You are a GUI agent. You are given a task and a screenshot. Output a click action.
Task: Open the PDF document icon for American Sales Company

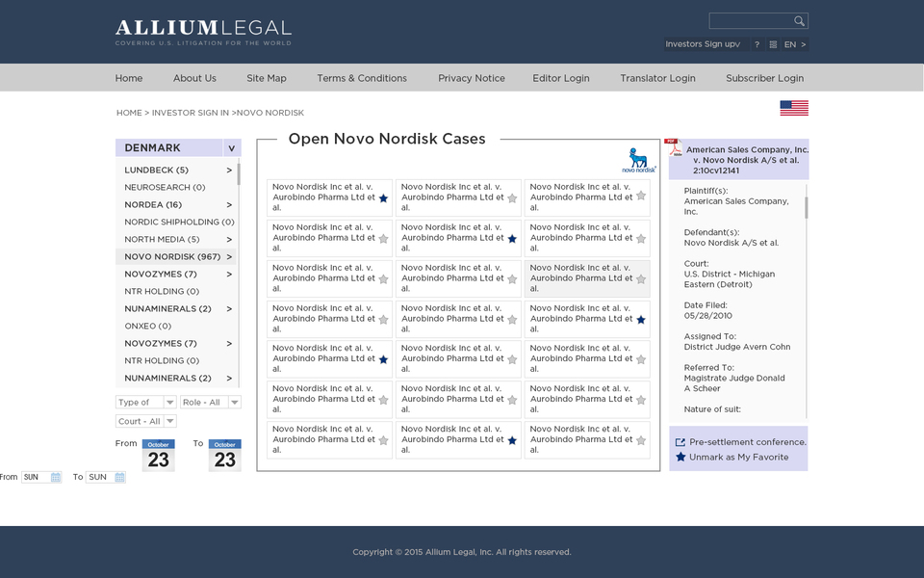674,146
